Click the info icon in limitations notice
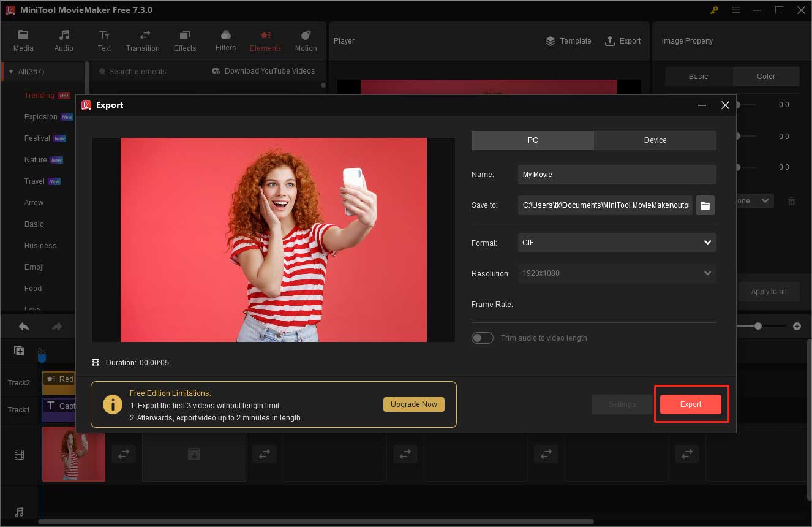The height and width of the screenshot is (527, 812). [113, 404]
